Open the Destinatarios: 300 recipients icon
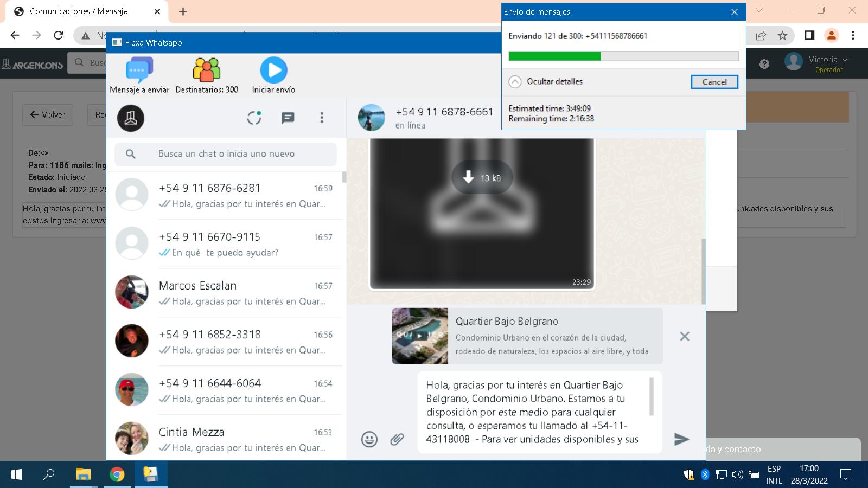This screenshot has height=488, width=868. pos(207,75)
